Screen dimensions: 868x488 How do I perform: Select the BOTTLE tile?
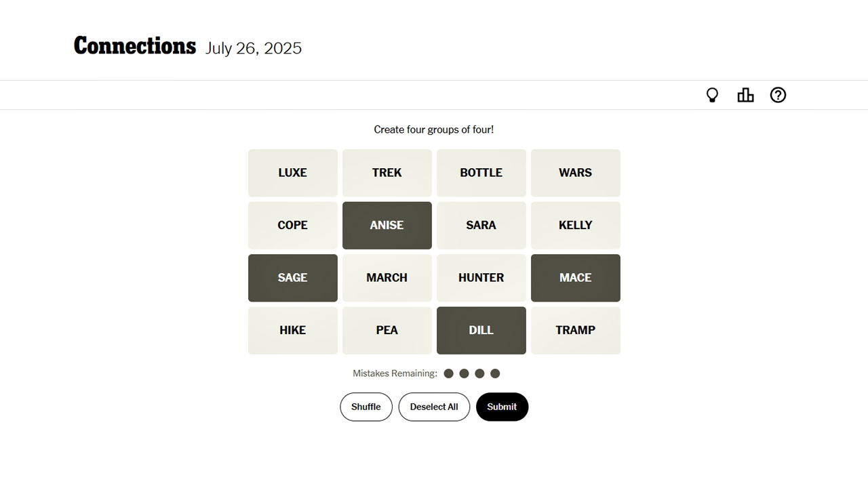[x=481, y=173]
